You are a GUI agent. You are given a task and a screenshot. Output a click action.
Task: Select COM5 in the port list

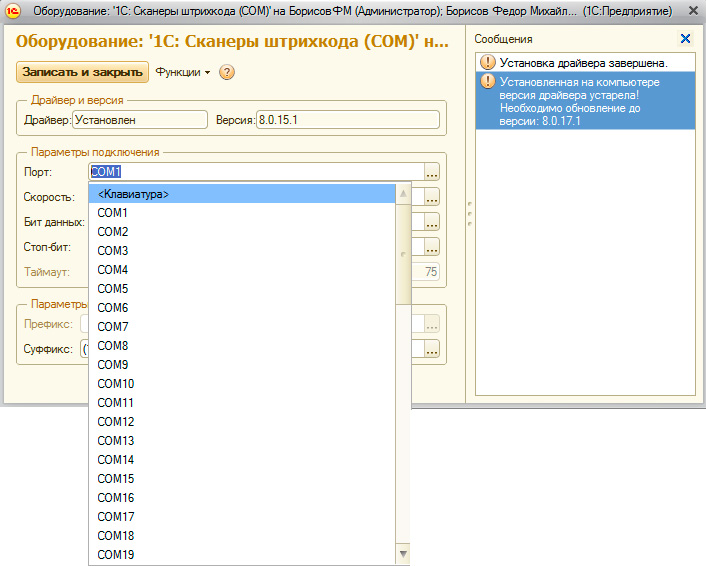point(242,289)
